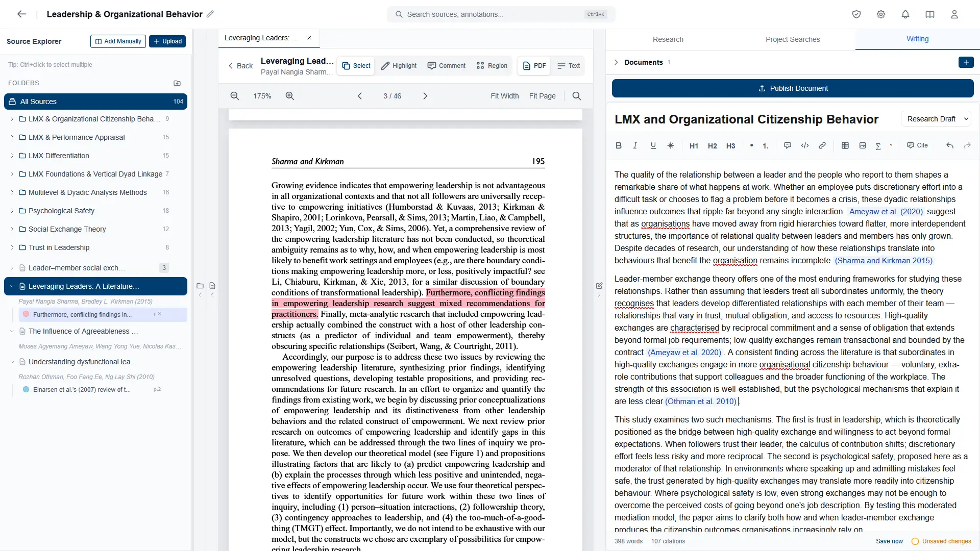
Task: Open notifications bell
Action: coord(905,14)
